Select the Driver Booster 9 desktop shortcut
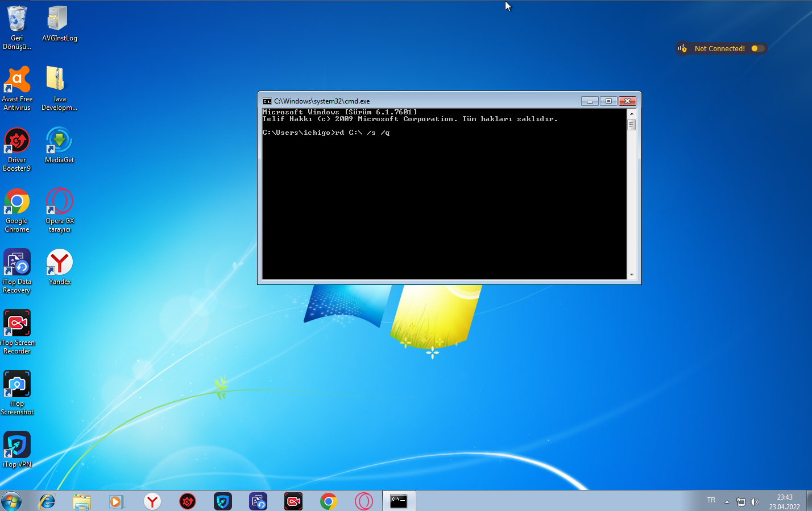 pyautogui.click(x=17, y=149)
